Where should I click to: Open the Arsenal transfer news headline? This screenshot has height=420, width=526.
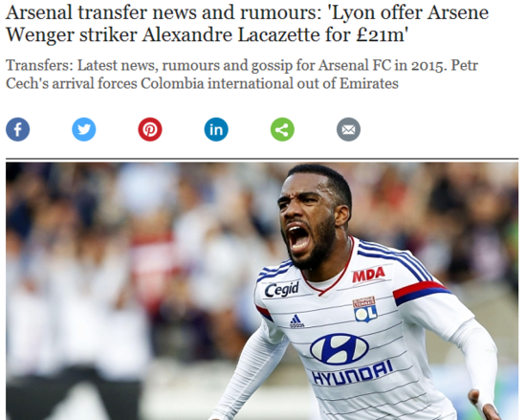pyautogui.click(x=248, y=24)
